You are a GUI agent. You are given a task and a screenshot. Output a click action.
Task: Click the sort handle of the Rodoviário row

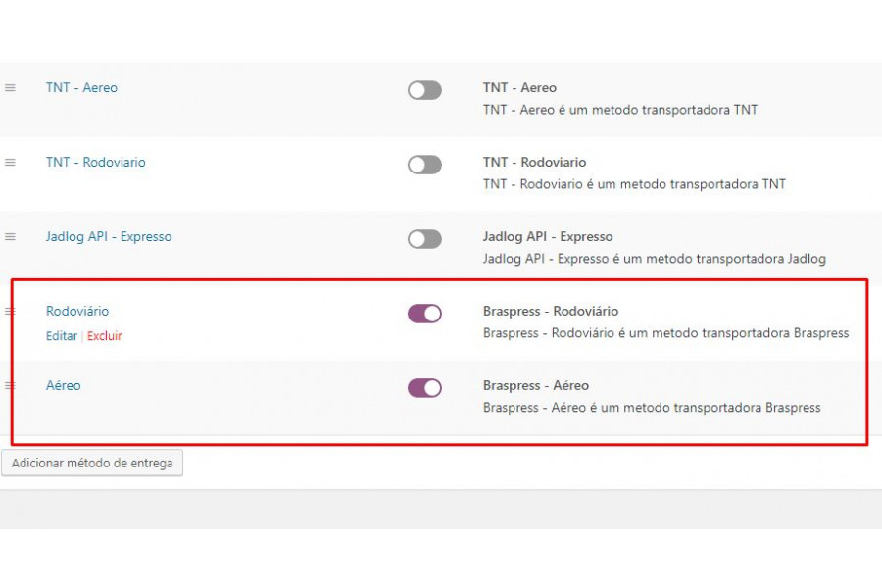pyautogui.click(x=9, y=312)
